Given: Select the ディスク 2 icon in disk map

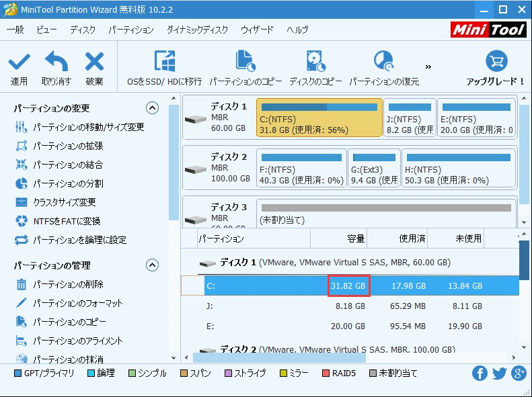Looking at the screenshot, I should [196, 169].
